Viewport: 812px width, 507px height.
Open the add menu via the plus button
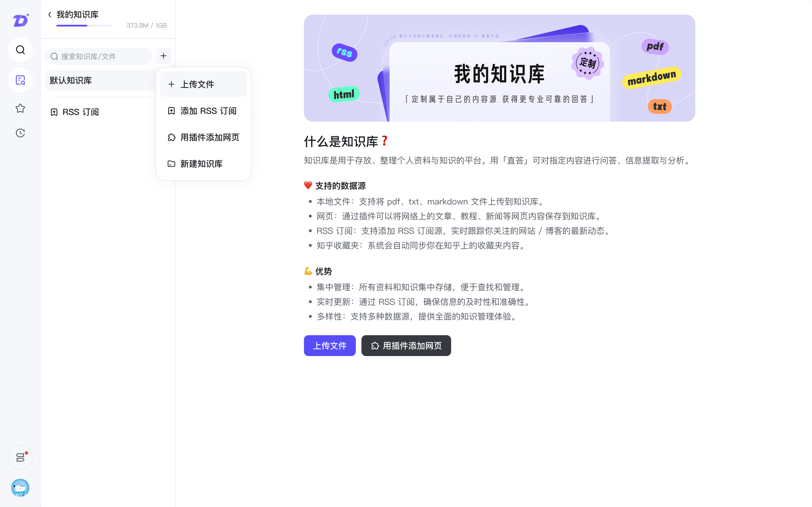point(164,56)
